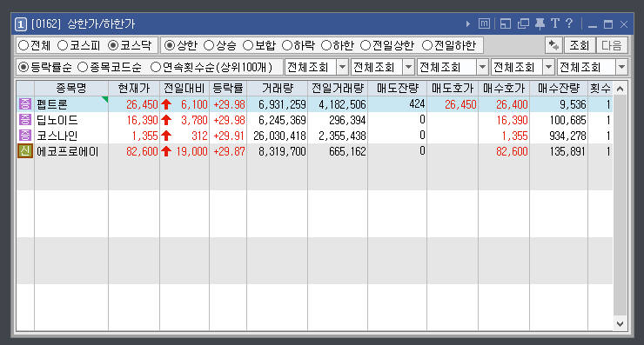
Task: Sort by 등락률순 radio option
Action: click(23, 67)
